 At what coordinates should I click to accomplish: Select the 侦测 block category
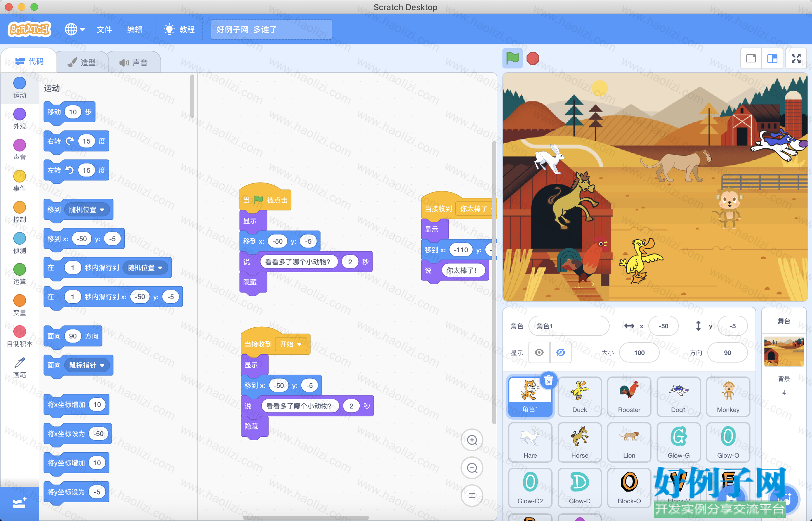[x=20, y=243]
